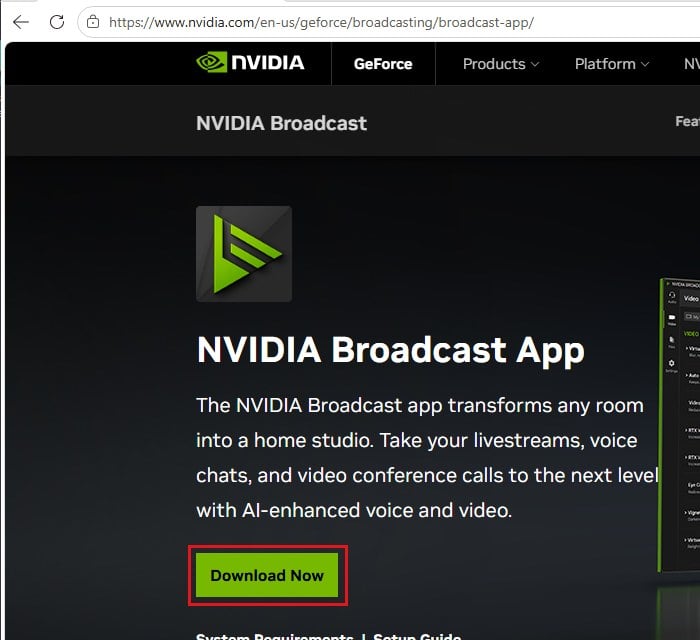Click the text 'with AI-enhanced voice and video.'

click(354, 510)
